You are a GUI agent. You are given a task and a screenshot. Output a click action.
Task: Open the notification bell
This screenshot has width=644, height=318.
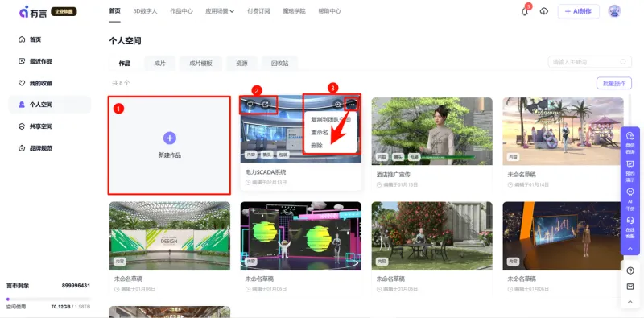[525, 11]
